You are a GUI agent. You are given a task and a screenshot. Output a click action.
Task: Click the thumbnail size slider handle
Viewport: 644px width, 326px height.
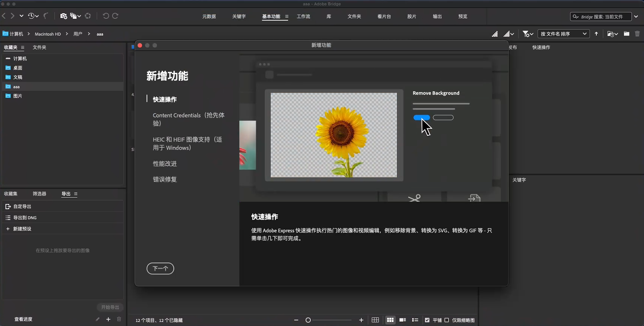[308, 320]
